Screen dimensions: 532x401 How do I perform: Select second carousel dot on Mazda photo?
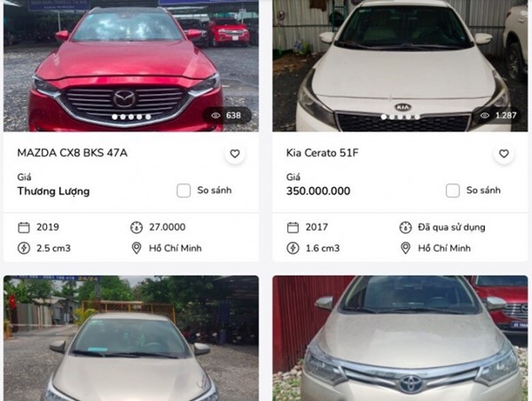coord(123,117)
